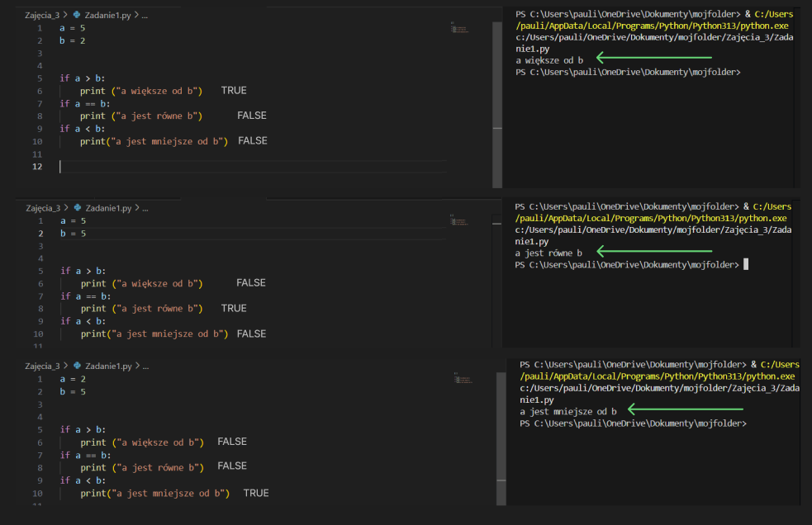
Task: Click the TRUE label beside "a większe od b" in top editor
Action: 234,91
